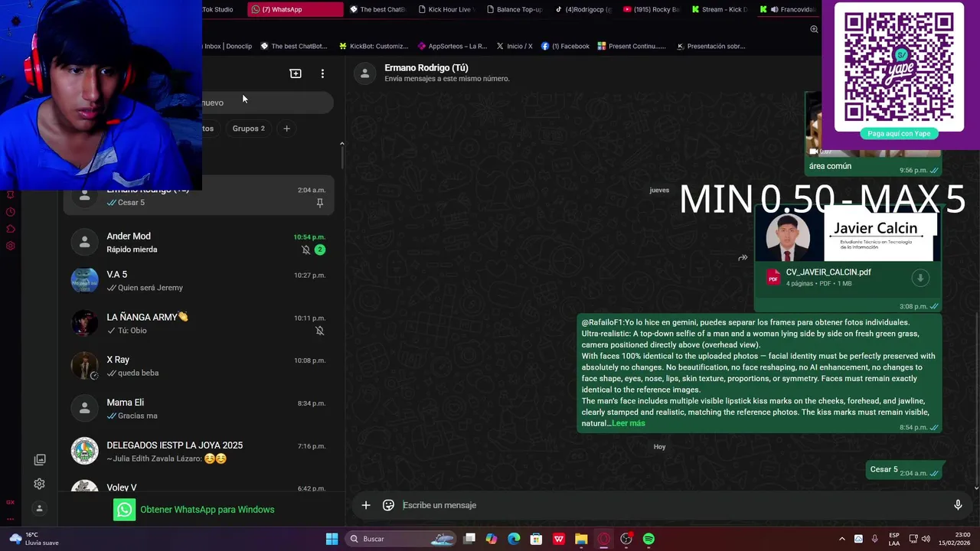
Task: Open the volume speaker tray icon
Action: click(926, 539)
